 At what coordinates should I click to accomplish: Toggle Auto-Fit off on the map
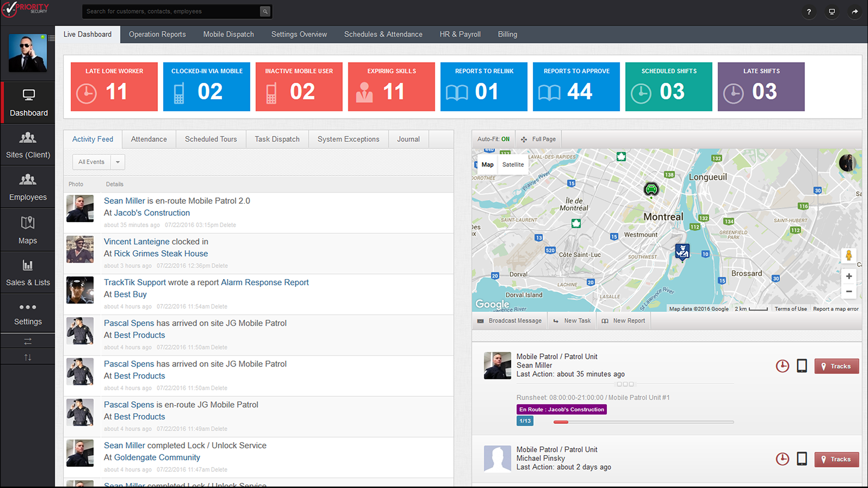coord(493,139)
